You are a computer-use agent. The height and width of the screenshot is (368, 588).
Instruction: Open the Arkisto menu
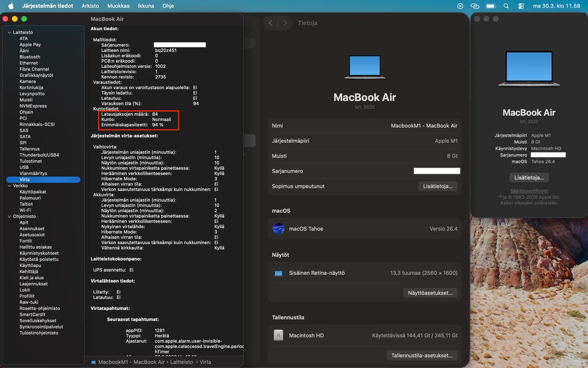pos(90,6)
